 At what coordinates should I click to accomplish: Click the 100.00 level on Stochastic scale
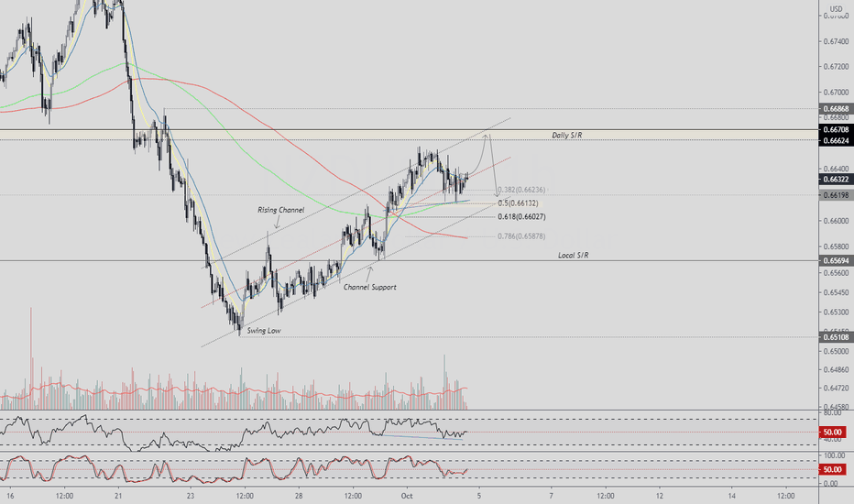(833, 455)
